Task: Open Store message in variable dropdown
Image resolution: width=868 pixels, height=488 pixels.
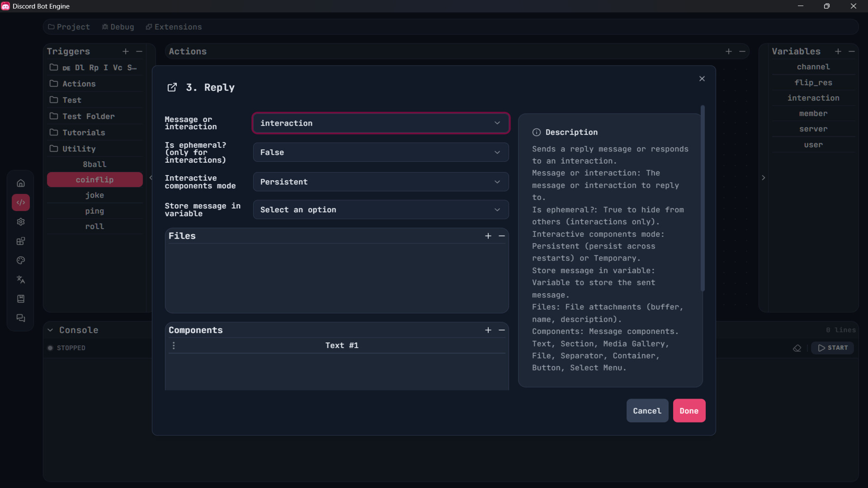Action: point(381,210)
